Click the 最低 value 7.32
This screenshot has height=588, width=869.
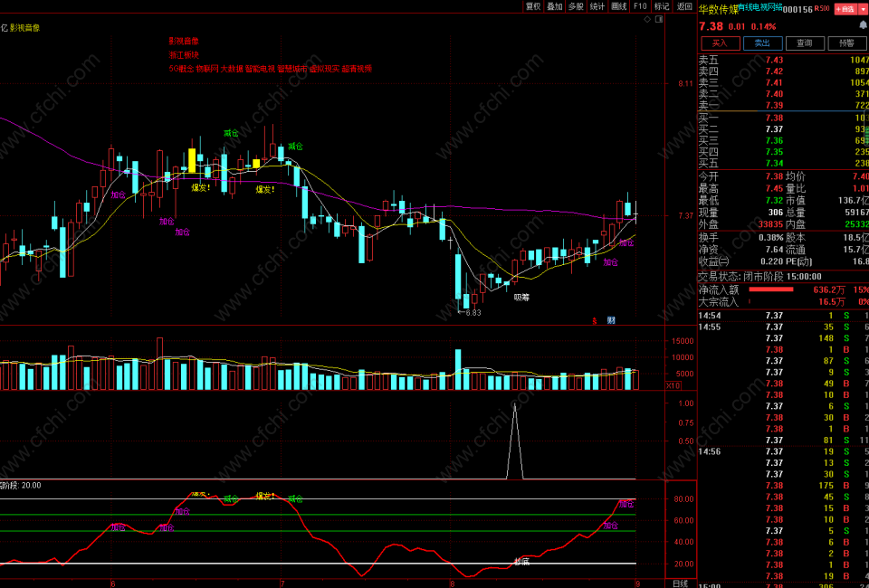774,201
